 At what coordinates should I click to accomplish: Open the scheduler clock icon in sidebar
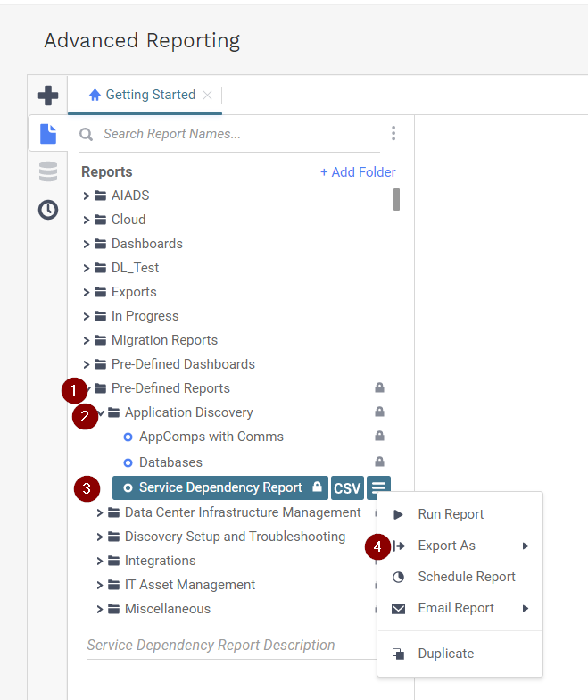tap(48, 210)
